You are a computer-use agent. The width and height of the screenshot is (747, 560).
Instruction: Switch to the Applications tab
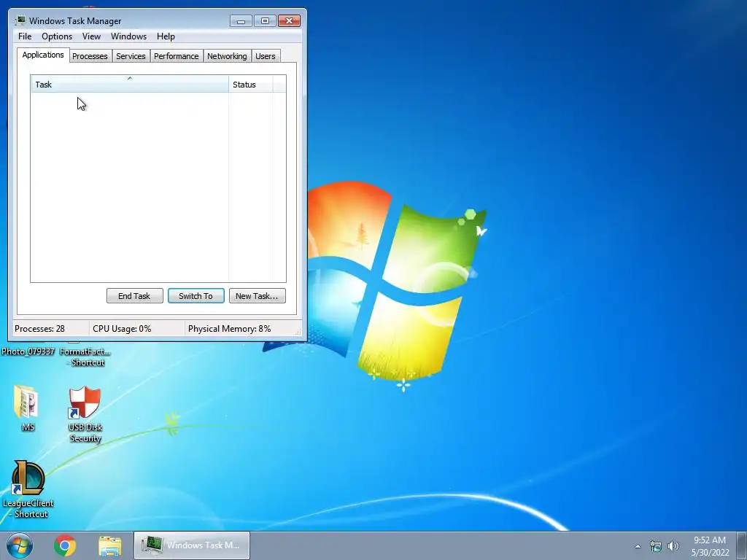[43, 55]
